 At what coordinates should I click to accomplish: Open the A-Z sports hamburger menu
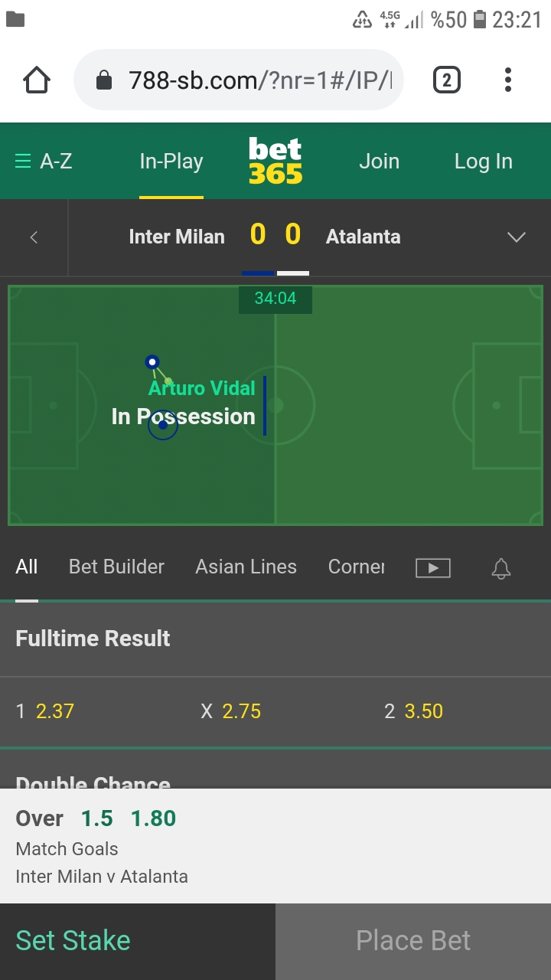point(44,162)
